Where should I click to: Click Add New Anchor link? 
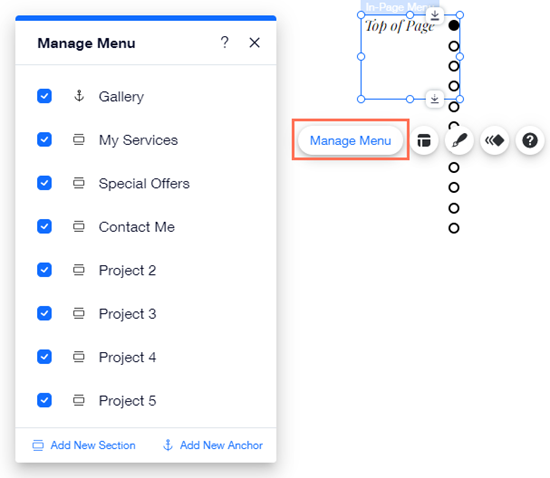click(x=213, y=445)
